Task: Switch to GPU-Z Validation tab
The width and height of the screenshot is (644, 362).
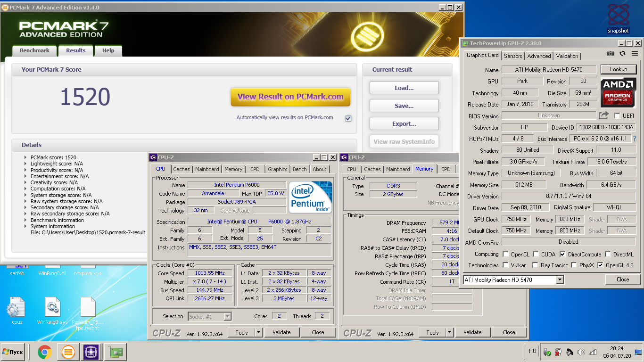Action: coord(567,56)
